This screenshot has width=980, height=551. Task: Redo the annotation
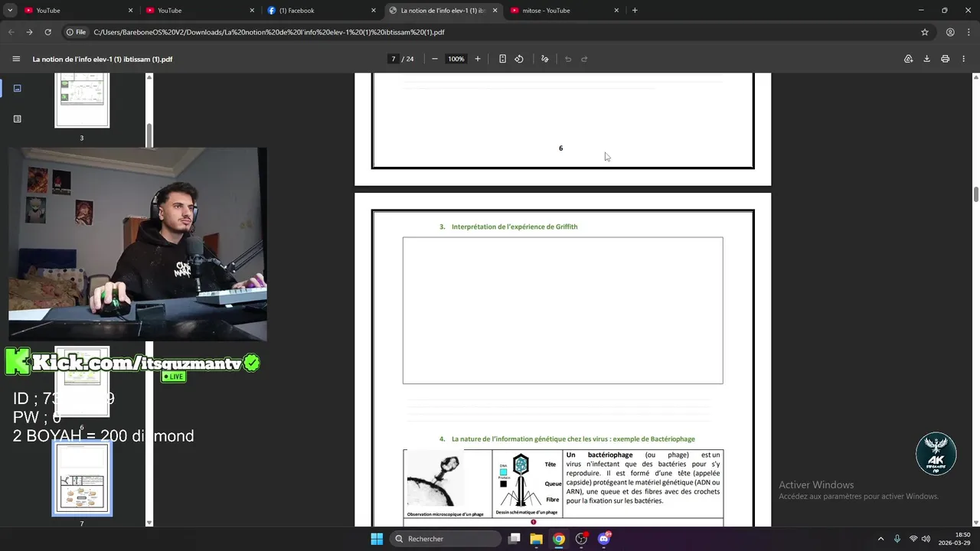click(x=584, y=59)
